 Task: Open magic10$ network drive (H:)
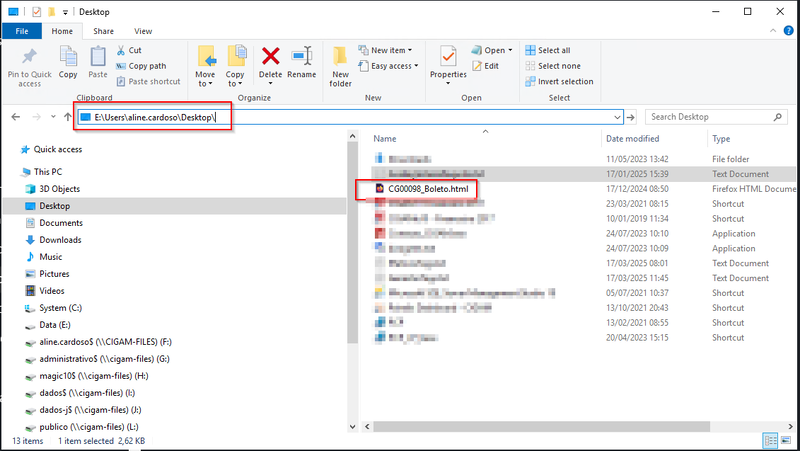click(x=87, y=376)
